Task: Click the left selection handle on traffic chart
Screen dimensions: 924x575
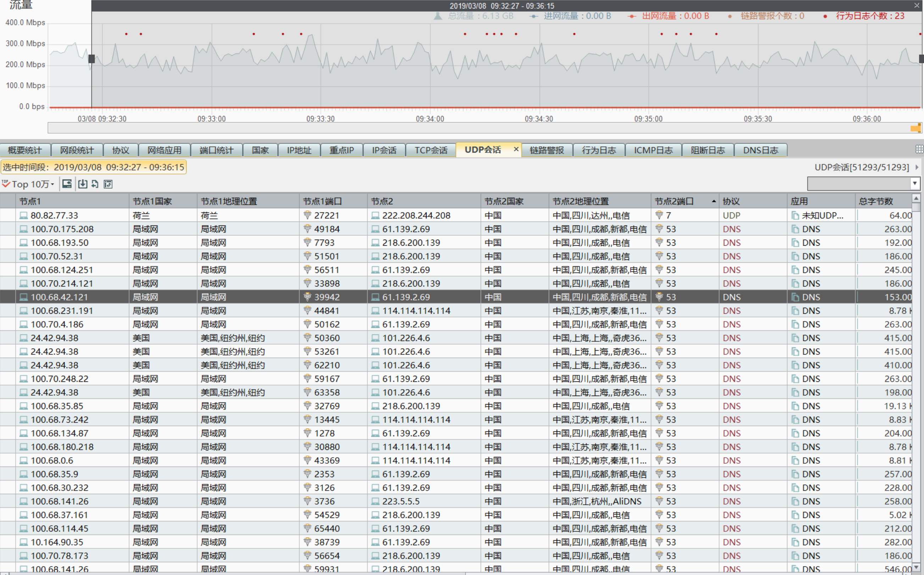Action: [x=91, y=59]
